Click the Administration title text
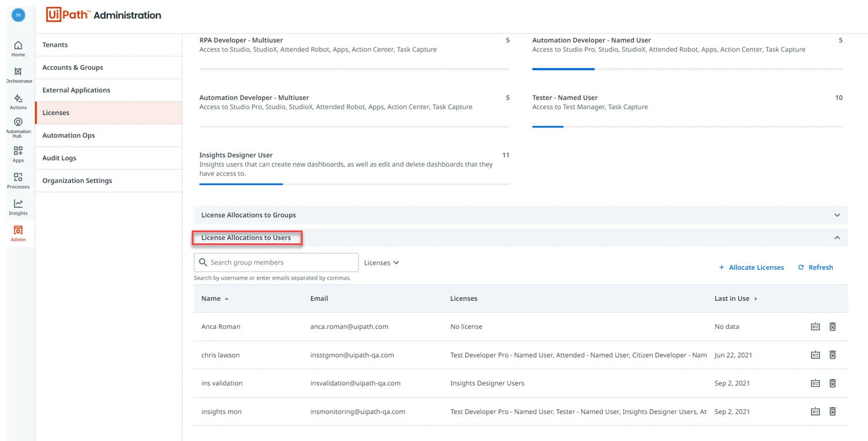Image resolution: width=868 pixels, height=441 pixels. pyautogui.click(x=127, y=15)
